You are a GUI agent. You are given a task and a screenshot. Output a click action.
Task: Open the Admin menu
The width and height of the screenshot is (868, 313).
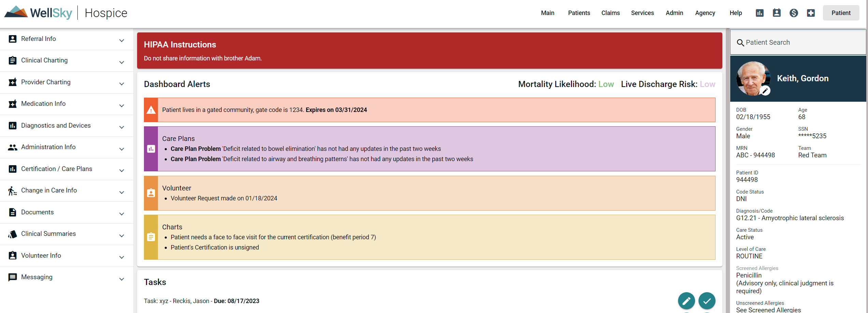(674, 13)
